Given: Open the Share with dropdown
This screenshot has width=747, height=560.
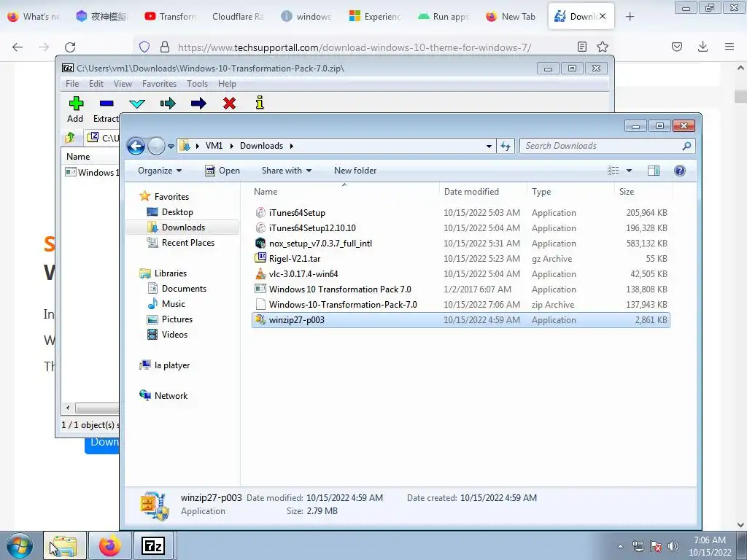Looking at the screenshot, I should (x=286, y=171).
